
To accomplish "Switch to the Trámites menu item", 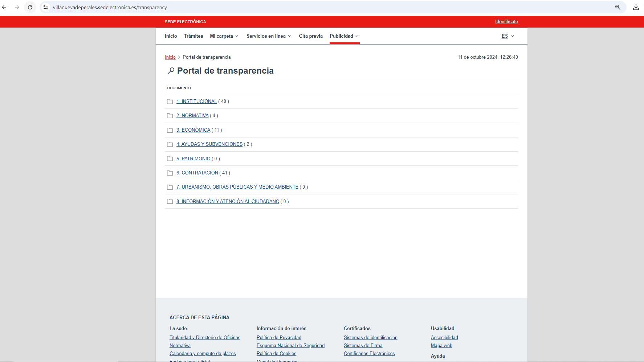I will coord(193,36).
